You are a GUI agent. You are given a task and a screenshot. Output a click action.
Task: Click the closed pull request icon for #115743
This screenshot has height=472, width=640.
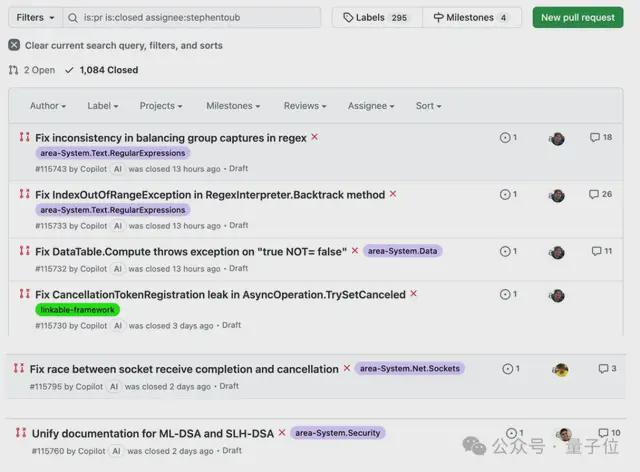[x=24, y=137]
